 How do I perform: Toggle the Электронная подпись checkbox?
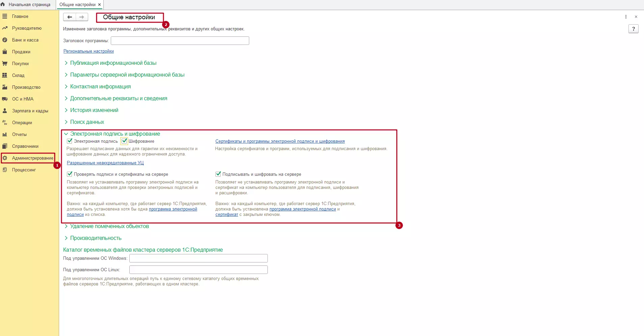pyautogui.click(x=70, y=141)
